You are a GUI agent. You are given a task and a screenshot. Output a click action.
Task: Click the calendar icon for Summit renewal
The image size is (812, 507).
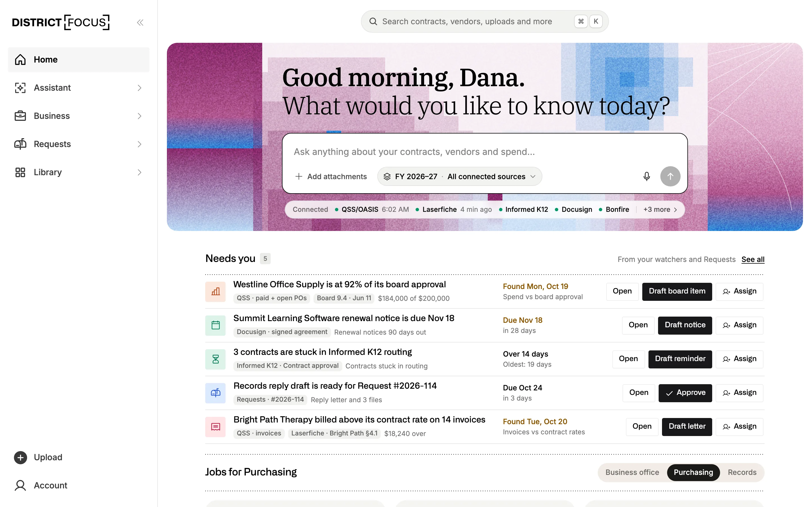pos(215,325)
